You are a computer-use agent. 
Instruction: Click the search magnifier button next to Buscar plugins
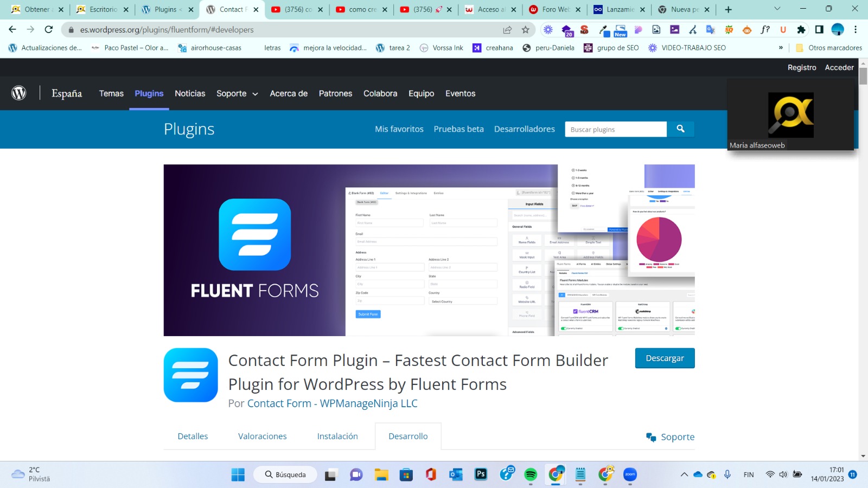click(680, 129)
